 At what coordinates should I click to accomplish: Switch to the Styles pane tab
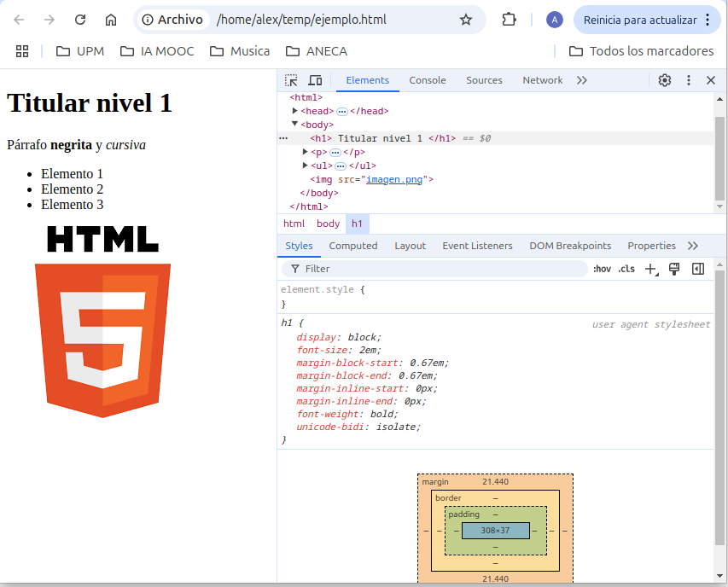point(299,246)
